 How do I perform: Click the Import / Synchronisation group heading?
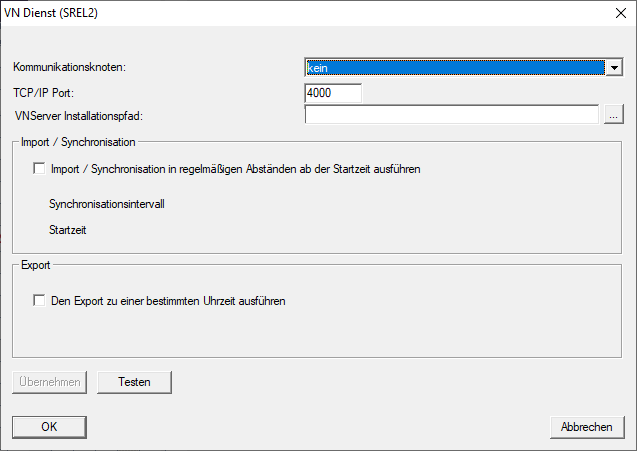(x=78, y=143)
